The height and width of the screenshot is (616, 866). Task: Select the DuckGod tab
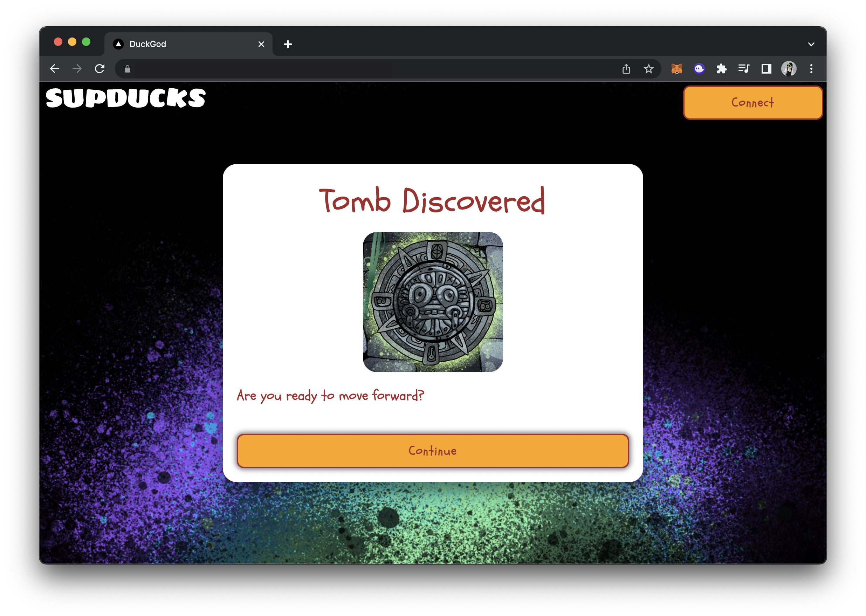tap(188, 45)
